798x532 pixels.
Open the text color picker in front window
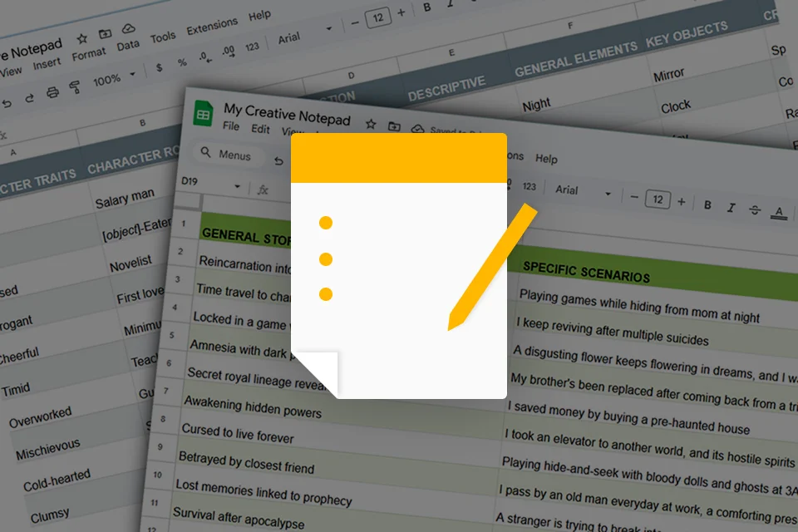tap(779, 213)
